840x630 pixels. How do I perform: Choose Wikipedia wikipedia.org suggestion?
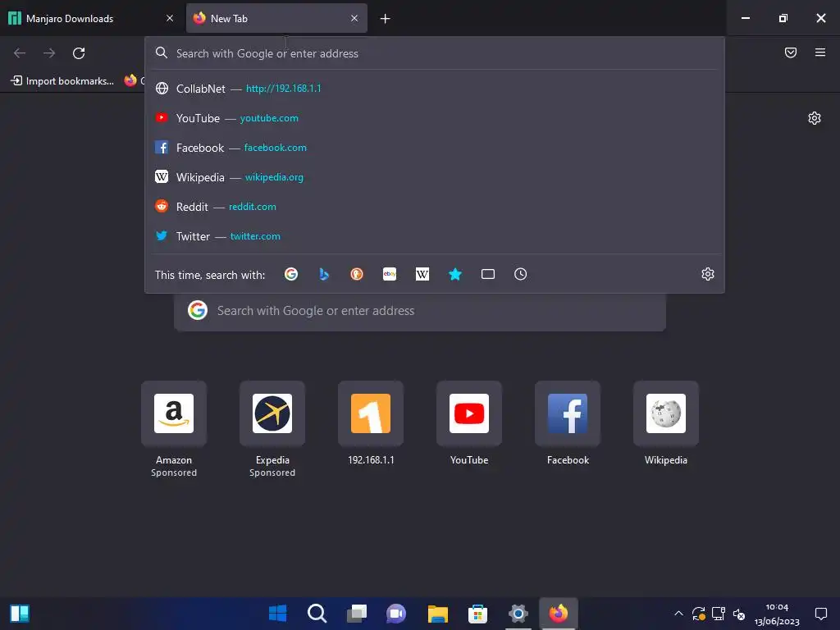click(x=435, y=177)
